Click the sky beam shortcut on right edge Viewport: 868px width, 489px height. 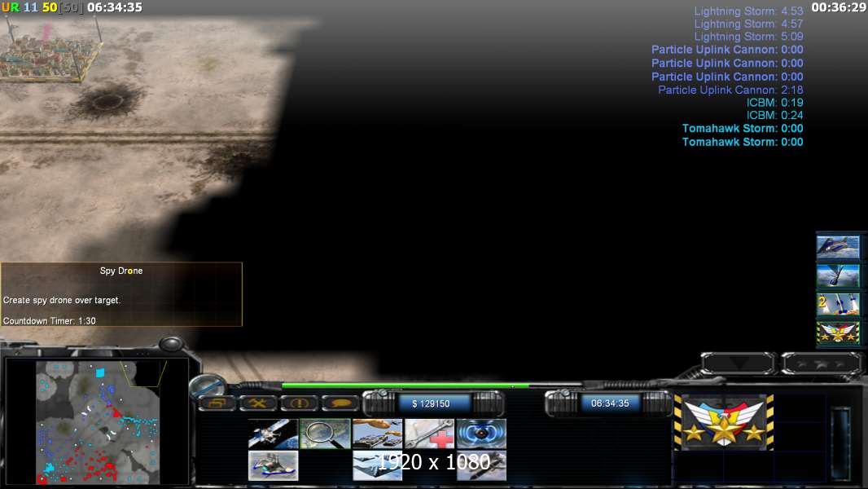coord(838,275)
